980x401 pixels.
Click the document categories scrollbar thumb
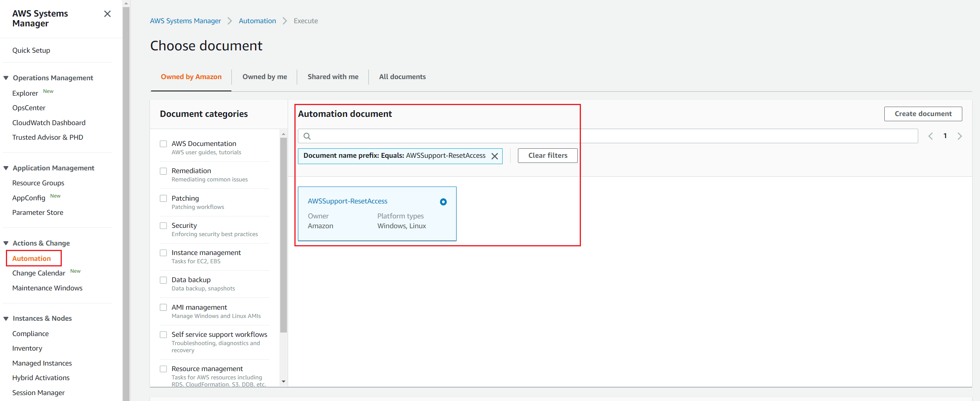tap(283, 236)
